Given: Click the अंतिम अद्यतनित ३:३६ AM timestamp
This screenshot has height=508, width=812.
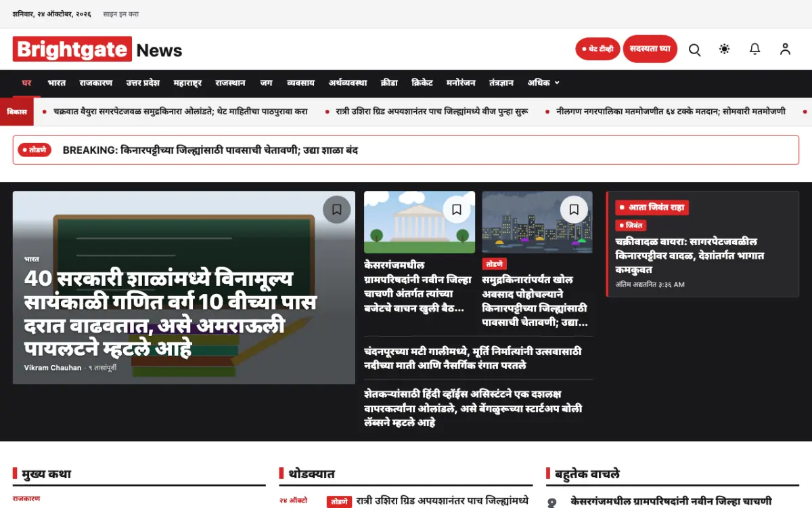Looking at the screenshot, I should click(x=650, y=284).
